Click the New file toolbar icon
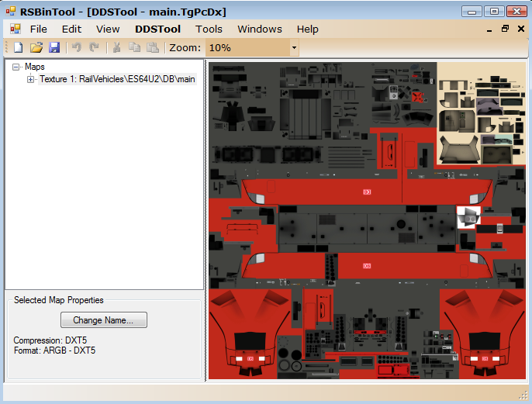The image size is (532, 404). pyautogui.click(x=18, y=48)
